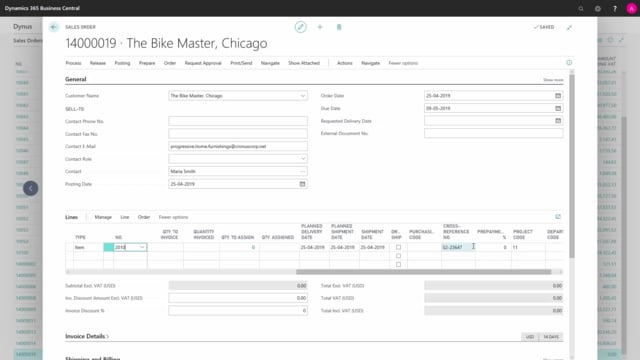Screen dimensions: 640x360
Task: Click Show more in General section
Action: point(553,80)
